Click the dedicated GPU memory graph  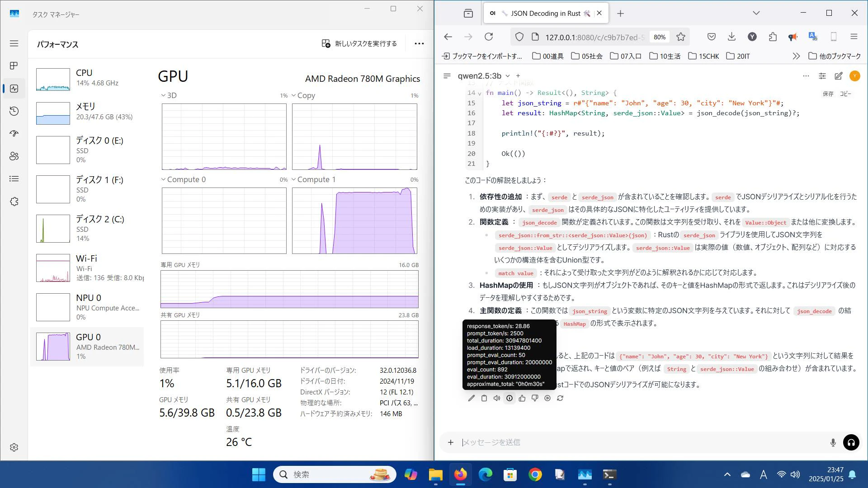tap(289, 289)
